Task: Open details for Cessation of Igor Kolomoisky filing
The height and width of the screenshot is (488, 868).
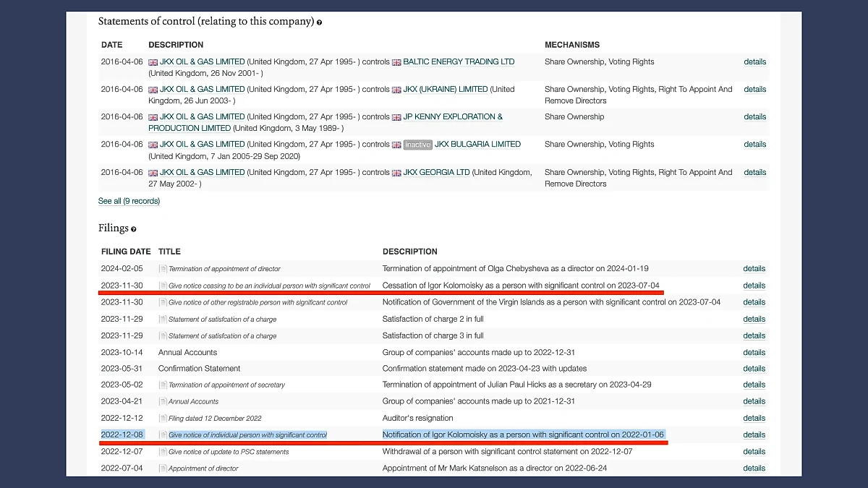Action: 754,286
